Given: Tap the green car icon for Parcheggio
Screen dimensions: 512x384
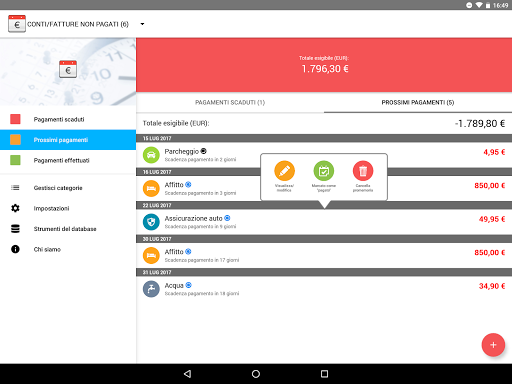Looking at the screenshot, I should [151, 155].
